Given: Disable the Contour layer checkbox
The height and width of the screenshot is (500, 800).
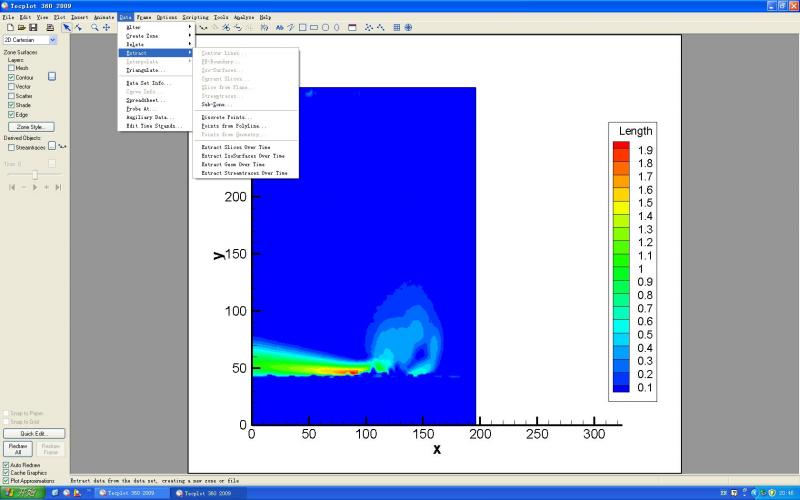Looking at the screenshot, I should pyautogui.click(x=11, y=78).
